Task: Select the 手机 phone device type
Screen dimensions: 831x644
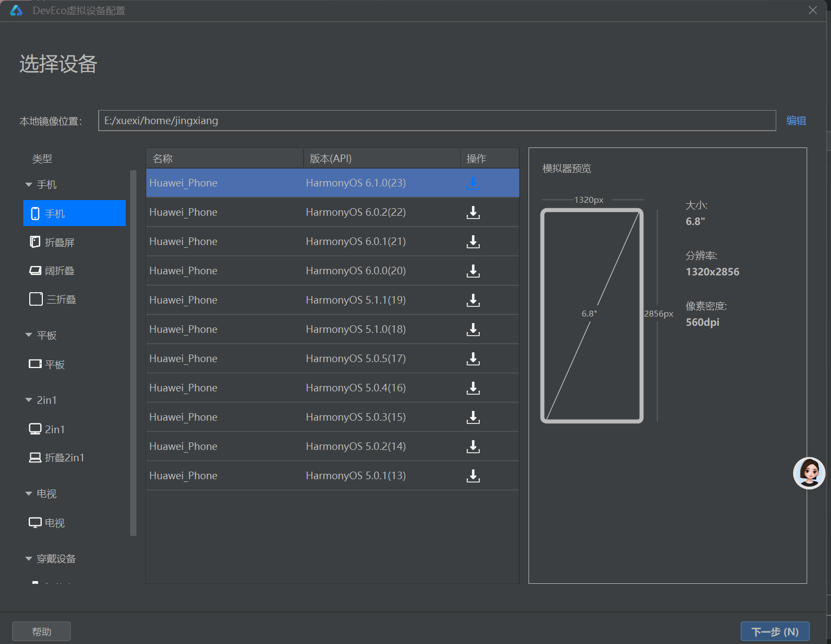Action: pos(75,213)
